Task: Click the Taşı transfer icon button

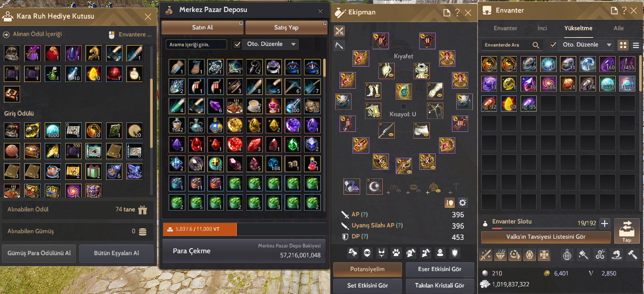Action: tap(627, 232)
